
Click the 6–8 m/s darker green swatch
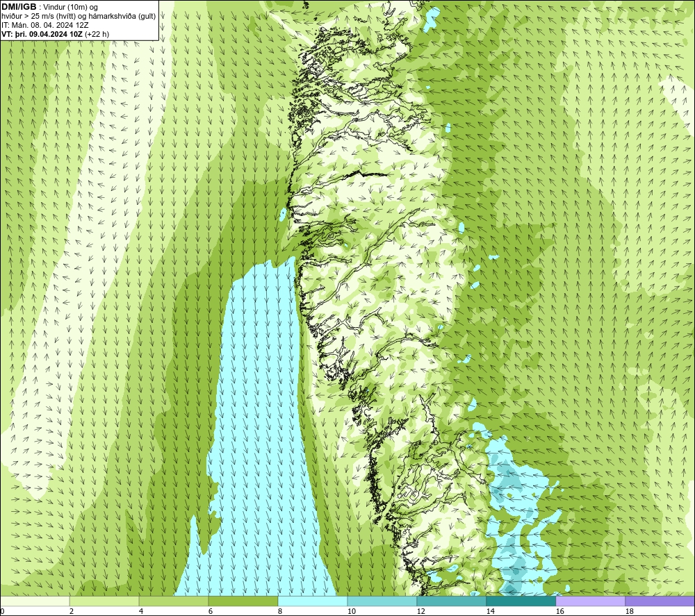pos(243,601)
